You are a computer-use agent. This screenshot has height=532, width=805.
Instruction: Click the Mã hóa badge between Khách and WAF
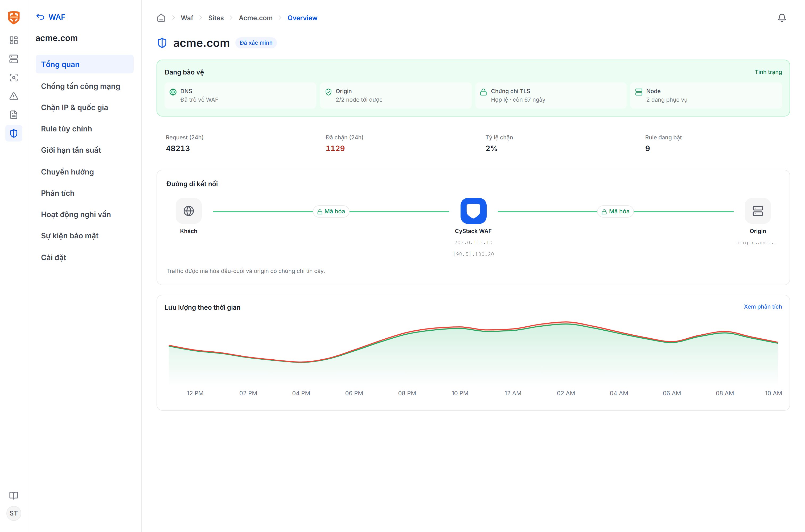pos(331,211)
